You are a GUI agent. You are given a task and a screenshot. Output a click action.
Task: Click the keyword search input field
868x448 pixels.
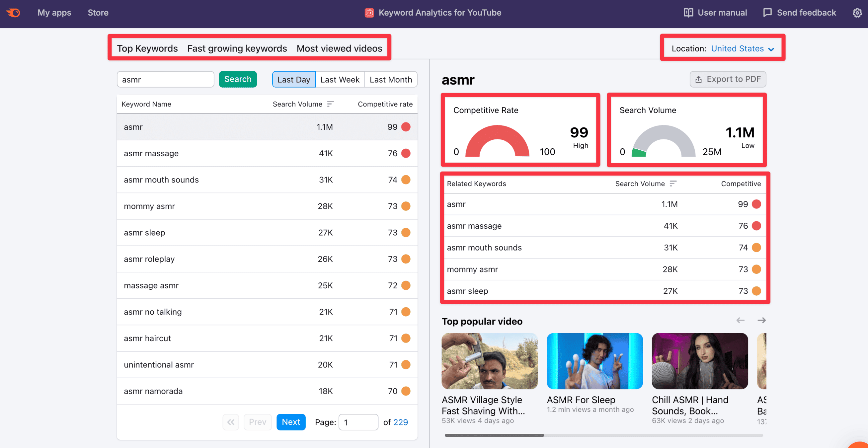click(x=165, y=80)
